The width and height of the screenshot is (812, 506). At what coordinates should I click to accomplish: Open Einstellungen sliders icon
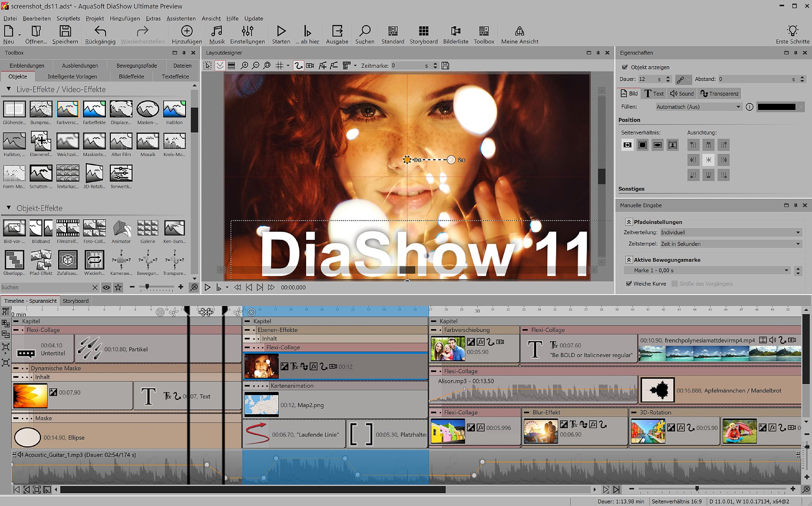(247, 31)
